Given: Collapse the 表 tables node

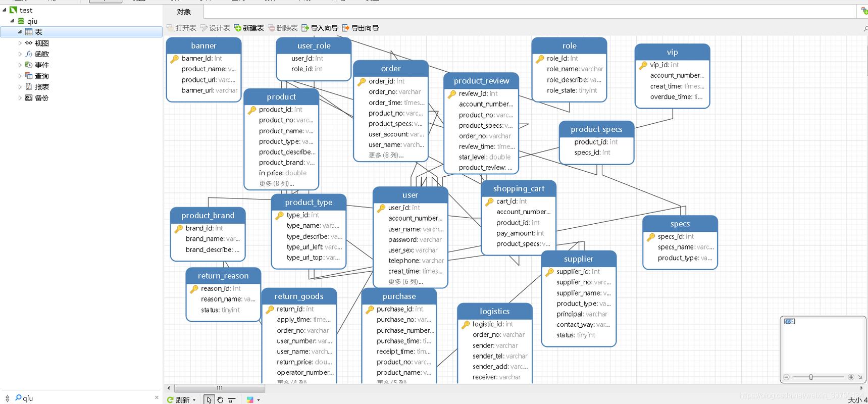Looking at the screenshot, I should pos(20,32).
